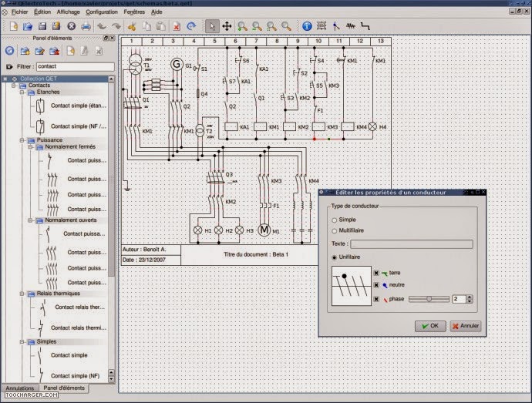Open the Édition menu

click(x=42, y=12)
